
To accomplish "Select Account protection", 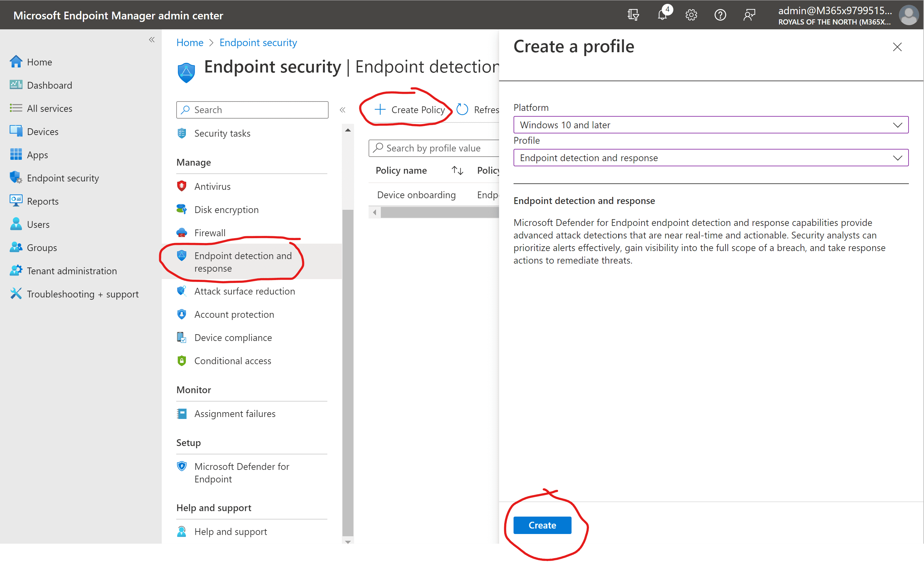I will [x=234, y=314].
